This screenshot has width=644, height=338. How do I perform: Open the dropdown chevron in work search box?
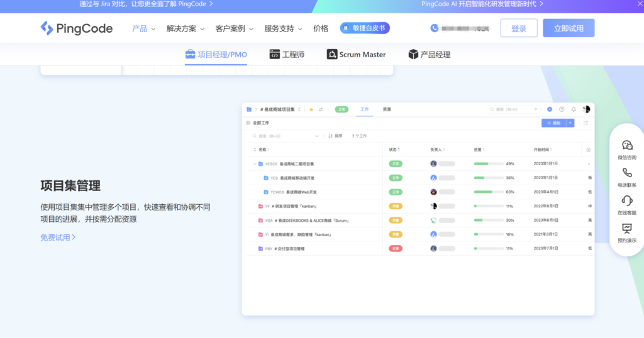317,136
